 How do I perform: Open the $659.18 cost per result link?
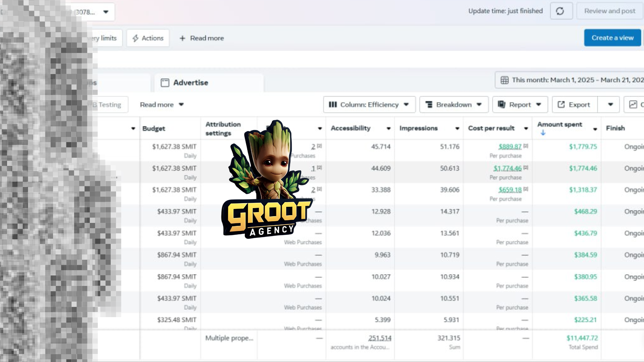pos(510,190)
